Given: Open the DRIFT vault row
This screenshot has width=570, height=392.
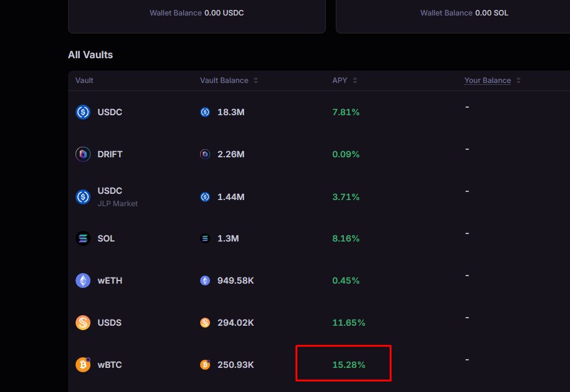Looking at the screenshot, I should [110, 154].
